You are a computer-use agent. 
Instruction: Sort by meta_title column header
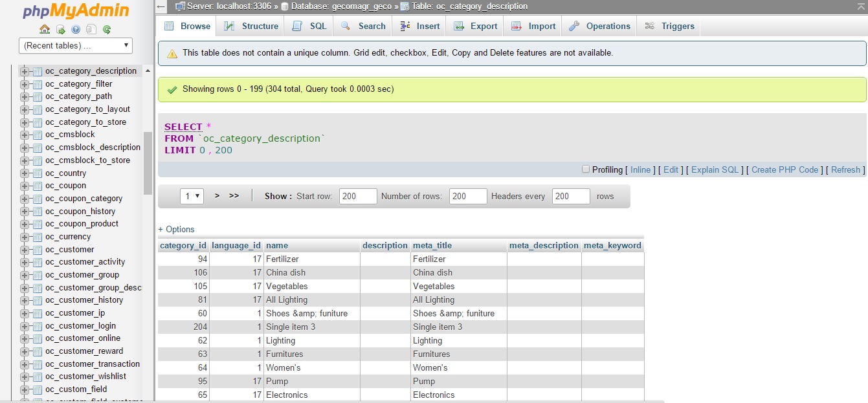coord(432,246)
